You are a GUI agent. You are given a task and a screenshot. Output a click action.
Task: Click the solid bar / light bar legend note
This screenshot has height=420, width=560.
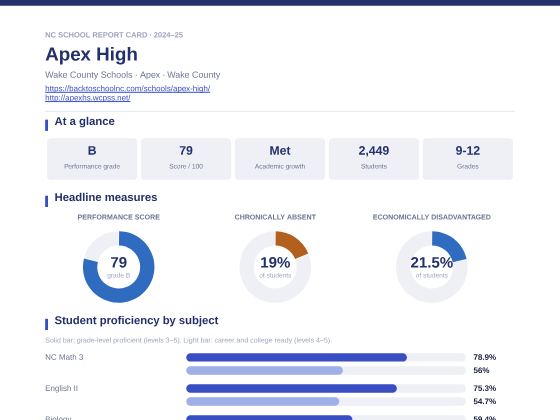(x=188, y=340)
